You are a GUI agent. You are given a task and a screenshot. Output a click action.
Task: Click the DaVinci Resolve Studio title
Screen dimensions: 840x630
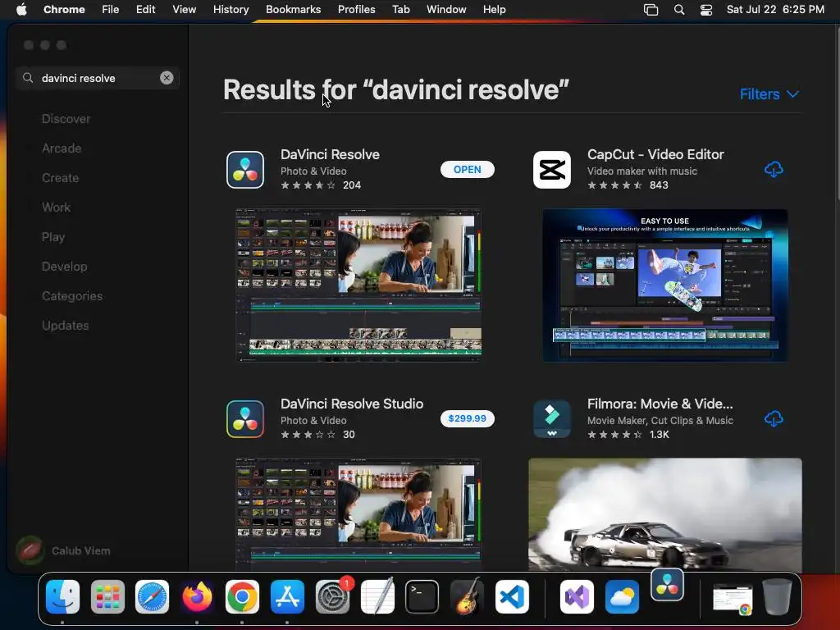pyautogui.click(x=352, y=404)
